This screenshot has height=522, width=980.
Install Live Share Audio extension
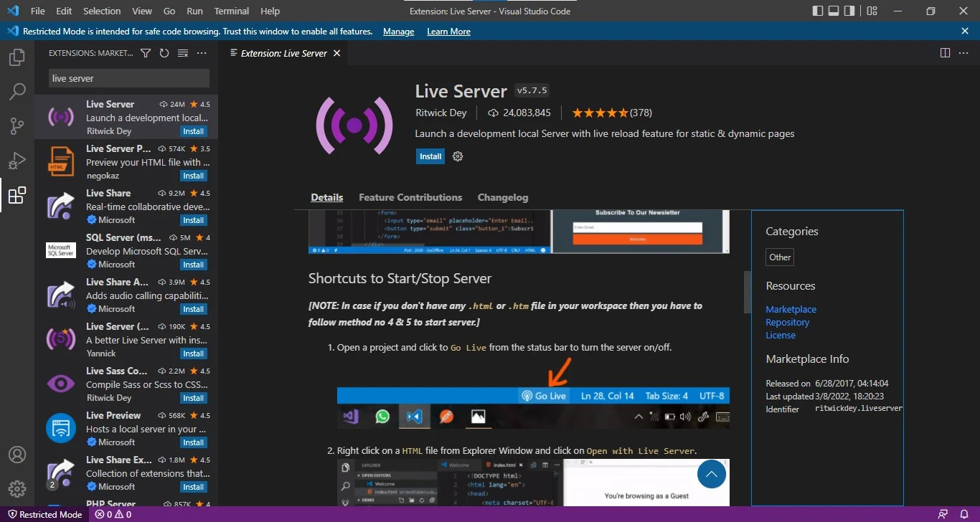tap(194, 309)
